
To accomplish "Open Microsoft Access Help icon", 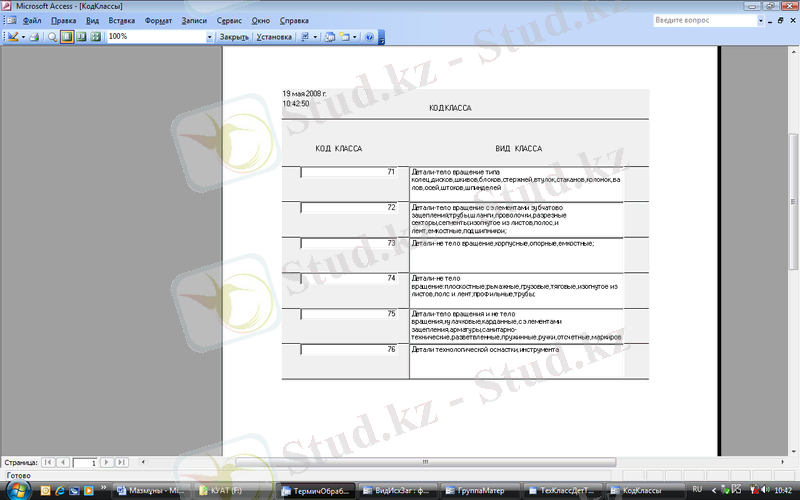I will [x=369, y=37].
